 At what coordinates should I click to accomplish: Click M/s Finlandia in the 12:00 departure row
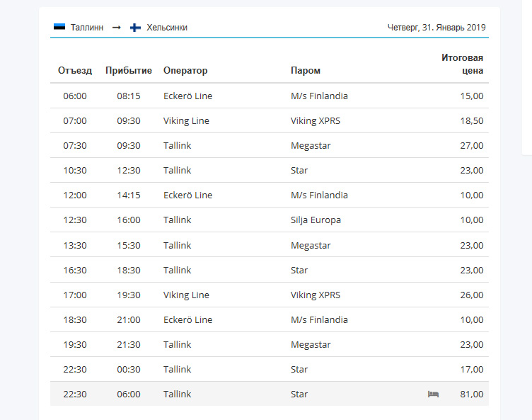pyautogui.click(x=319, y=195)
